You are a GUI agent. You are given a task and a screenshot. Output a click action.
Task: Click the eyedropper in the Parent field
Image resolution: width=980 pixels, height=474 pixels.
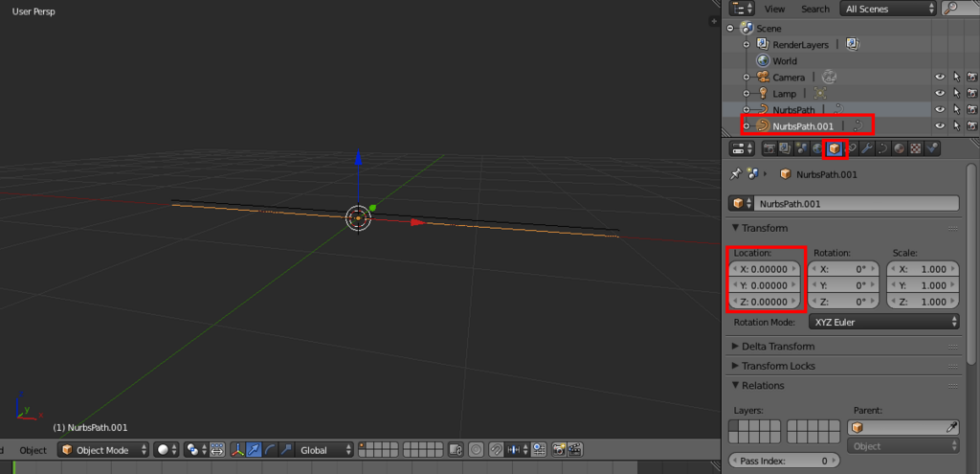point(951,428)
